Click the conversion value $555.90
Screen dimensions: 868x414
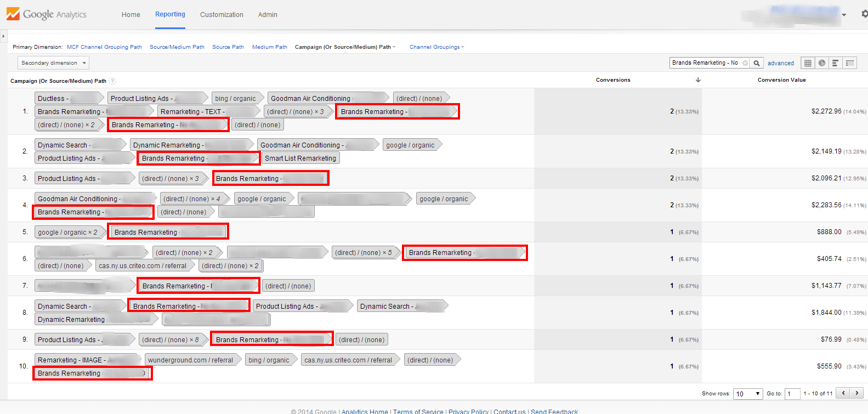coord(829,366)
